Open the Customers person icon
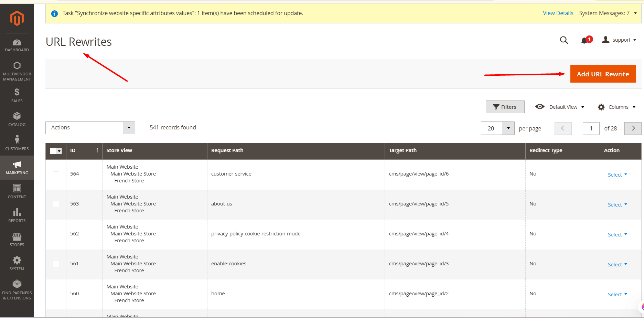Image resolution: width=644 pixels, height=318 pixels. click(17, 139)
